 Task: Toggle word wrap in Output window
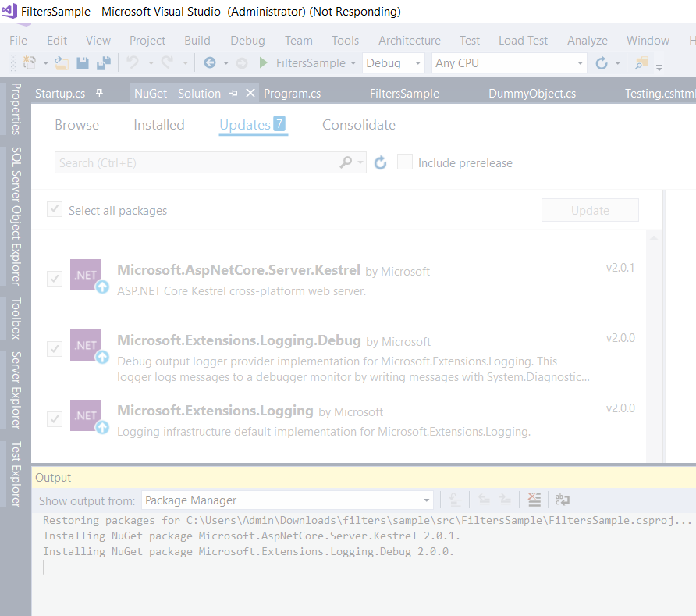[563, 500]
